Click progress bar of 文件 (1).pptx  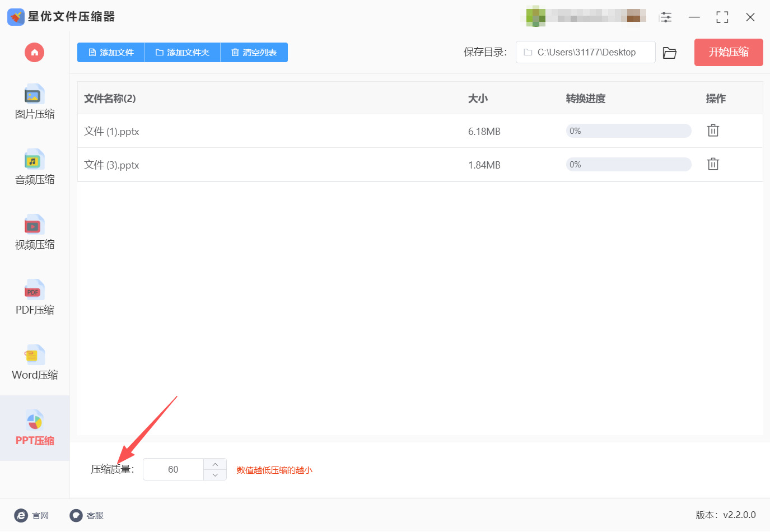(x=629, y=131)
